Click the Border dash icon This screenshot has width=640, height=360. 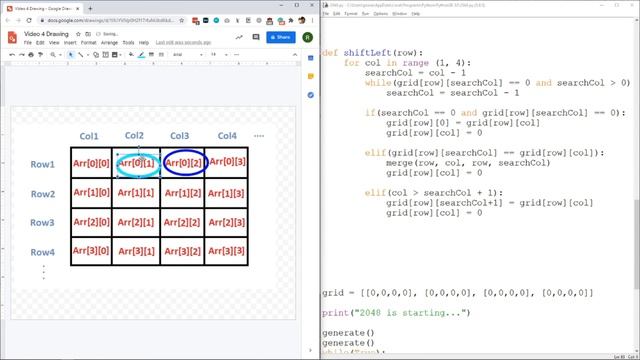point(161,55)
